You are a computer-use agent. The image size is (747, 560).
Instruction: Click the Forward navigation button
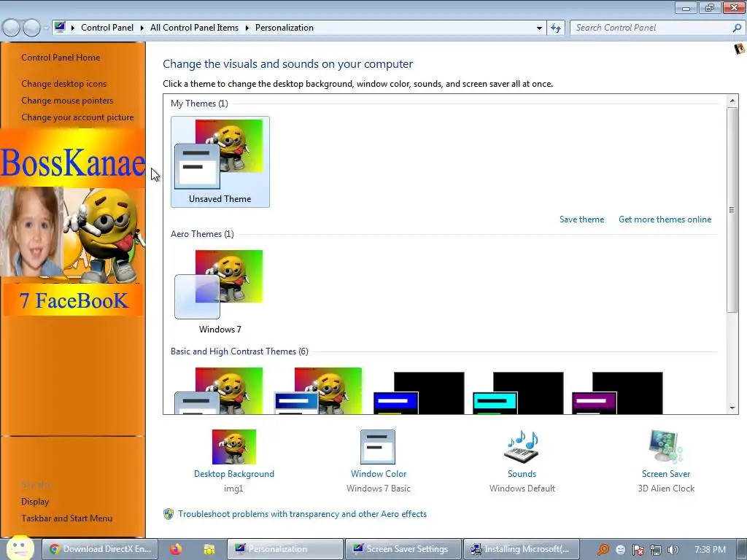(x=31, y=28)
